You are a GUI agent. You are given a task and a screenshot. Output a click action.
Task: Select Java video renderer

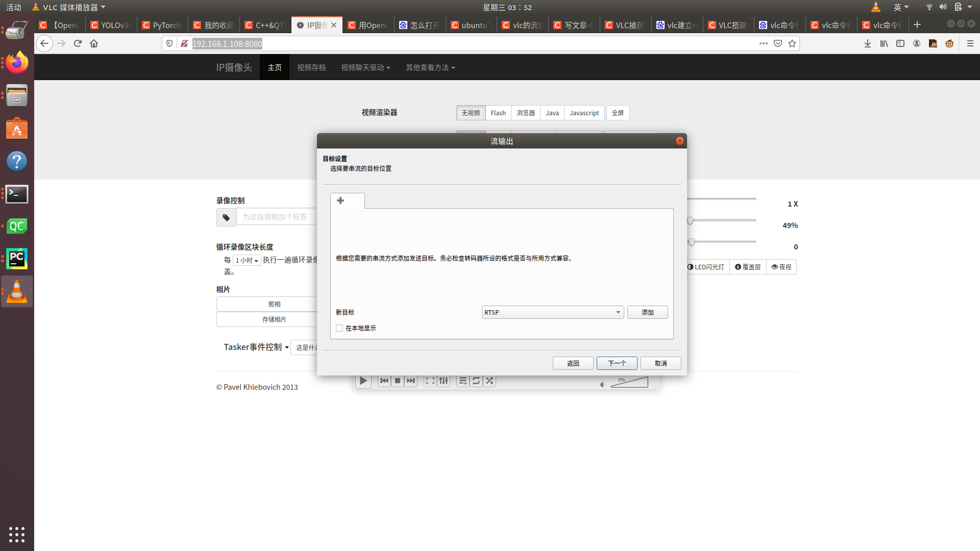click(x=552, y=113)
